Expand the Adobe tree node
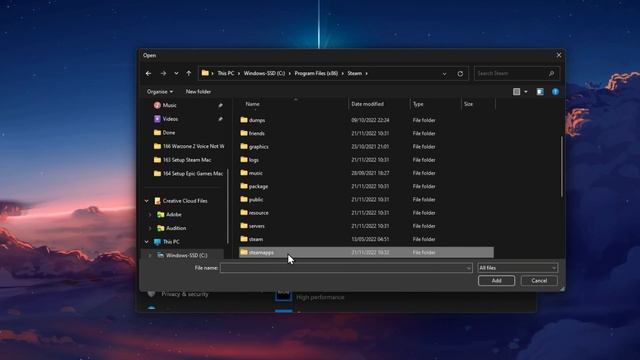Image resolution: width=640 pixels, height=360 pixels. click(150, 215)
